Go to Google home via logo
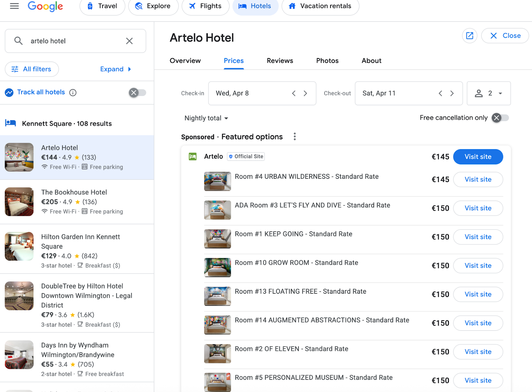The width and height of the screenshot is (532, 392). (45, 6)
